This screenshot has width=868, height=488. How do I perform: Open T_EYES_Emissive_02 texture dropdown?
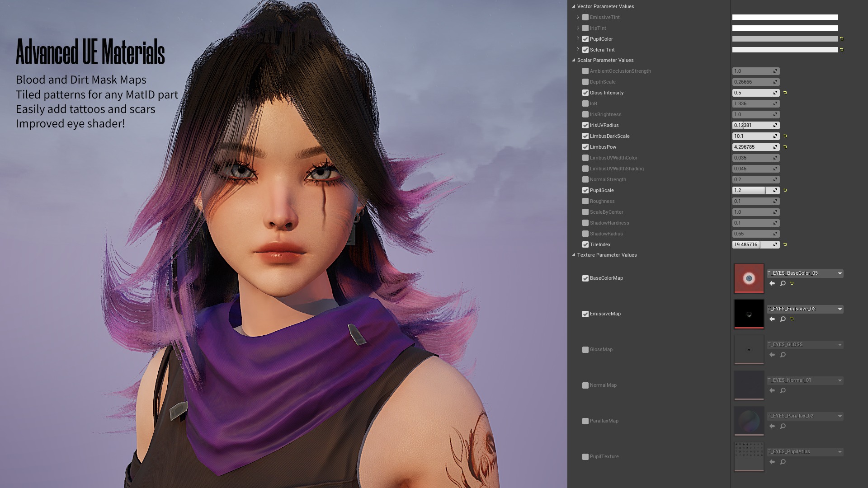[x=805, y=309]
